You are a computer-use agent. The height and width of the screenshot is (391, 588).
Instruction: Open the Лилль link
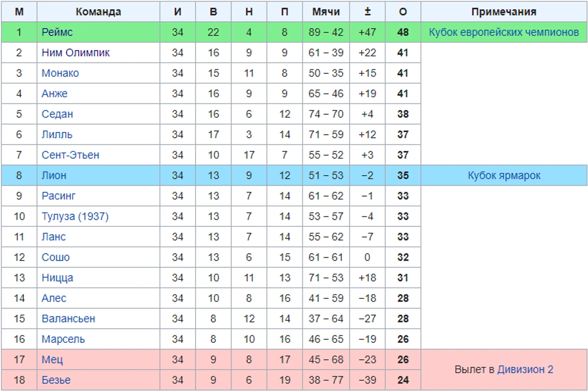(x=57, y=135)
